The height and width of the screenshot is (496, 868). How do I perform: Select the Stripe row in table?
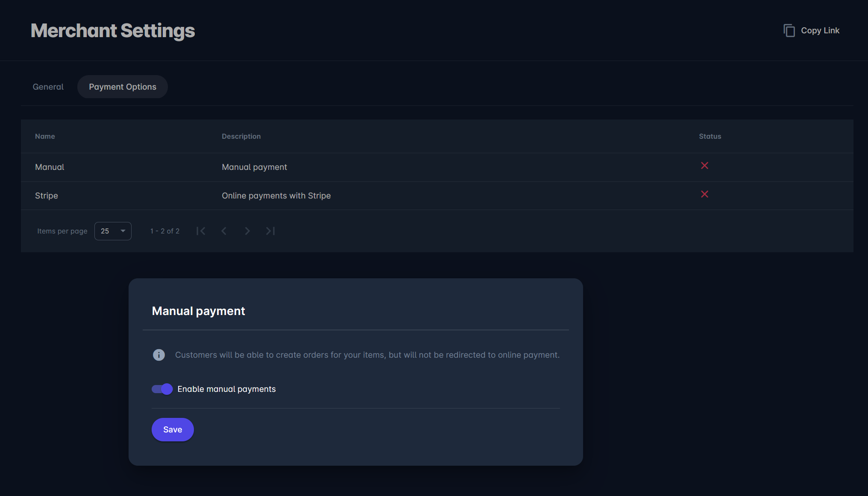(47, 195)
